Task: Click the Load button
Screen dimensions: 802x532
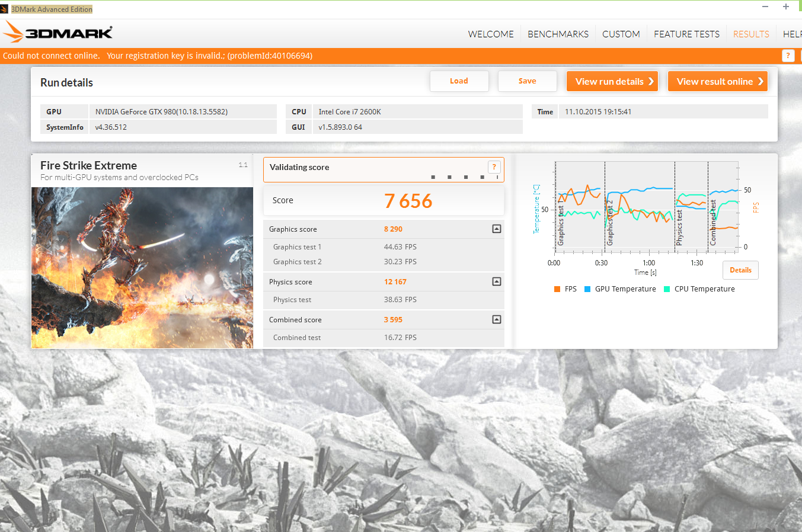Action: (459, 81)
